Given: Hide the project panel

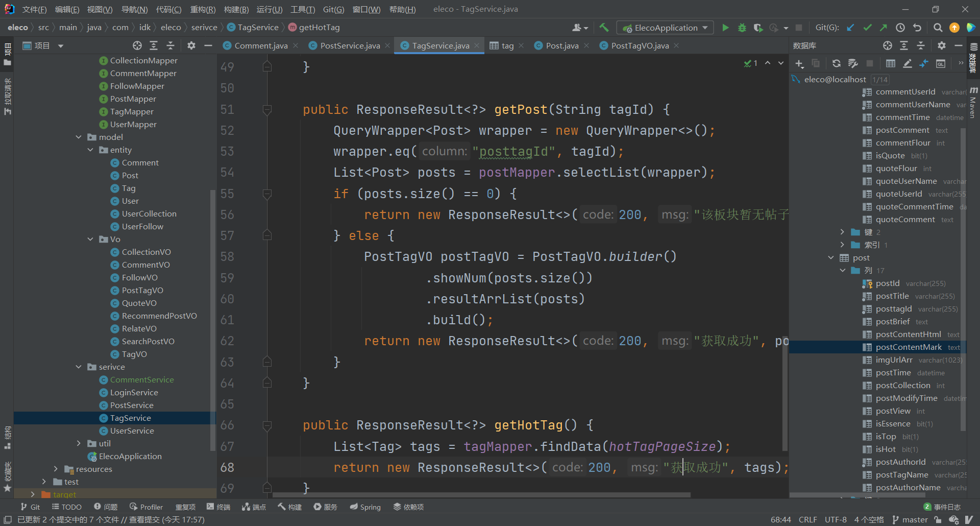Looking at the screenshot, I should (x=208, y=45).
